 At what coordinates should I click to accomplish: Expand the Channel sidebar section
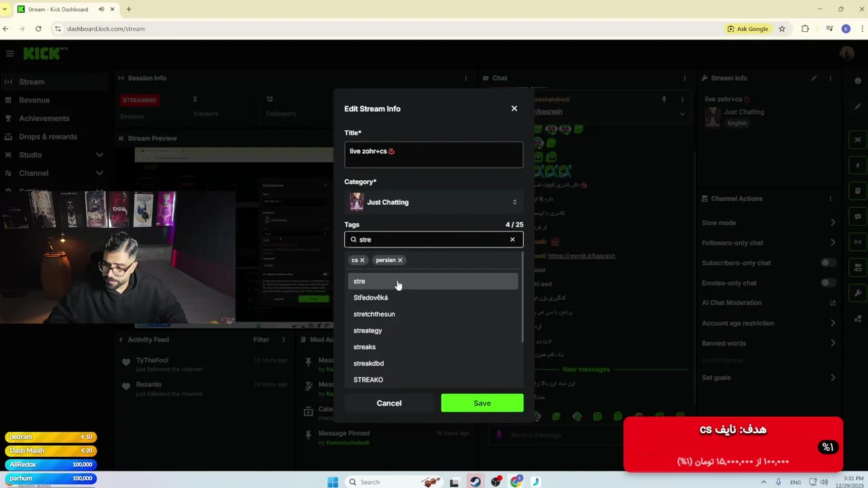(54, 174)
